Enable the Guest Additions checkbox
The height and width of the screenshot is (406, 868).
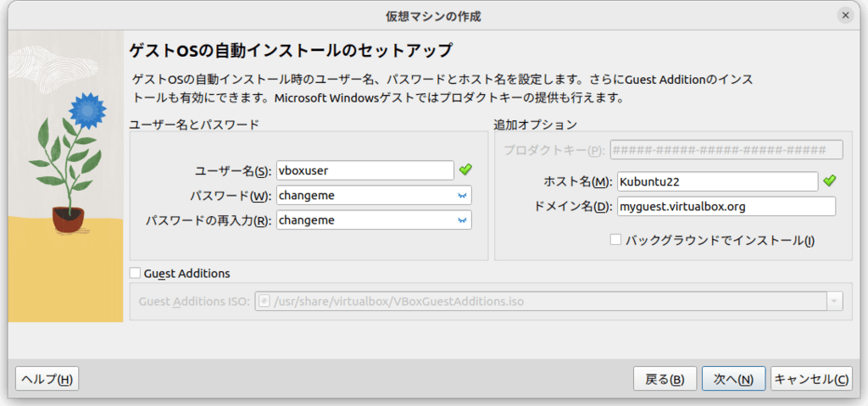(135, 273)
